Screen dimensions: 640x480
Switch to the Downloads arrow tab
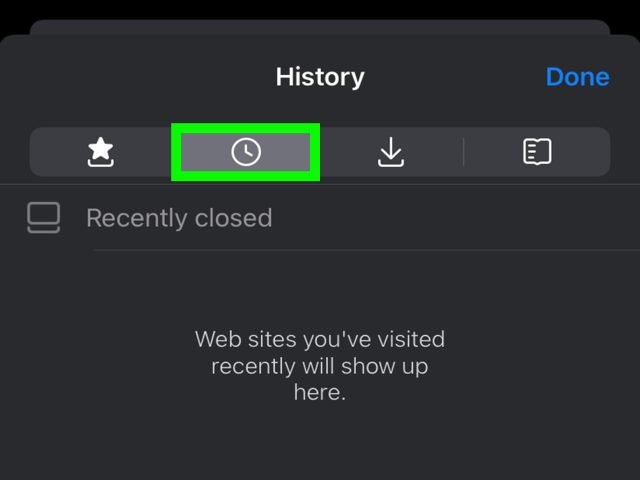pos(391,152)
